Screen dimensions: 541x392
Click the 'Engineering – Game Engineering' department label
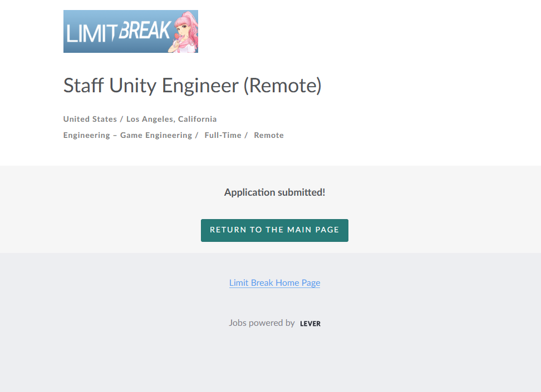(x=127, y=135)
